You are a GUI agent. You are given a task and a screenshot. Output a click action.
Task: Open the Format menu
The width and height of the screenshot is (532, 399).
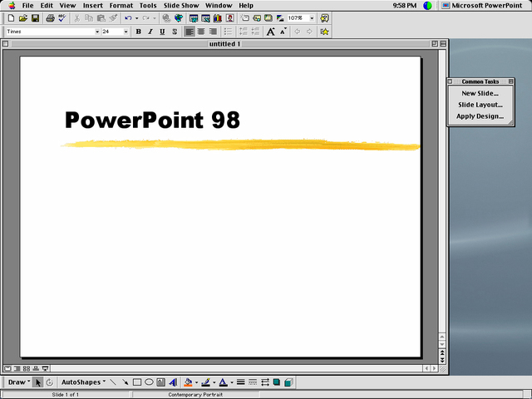tap(121, 6)
